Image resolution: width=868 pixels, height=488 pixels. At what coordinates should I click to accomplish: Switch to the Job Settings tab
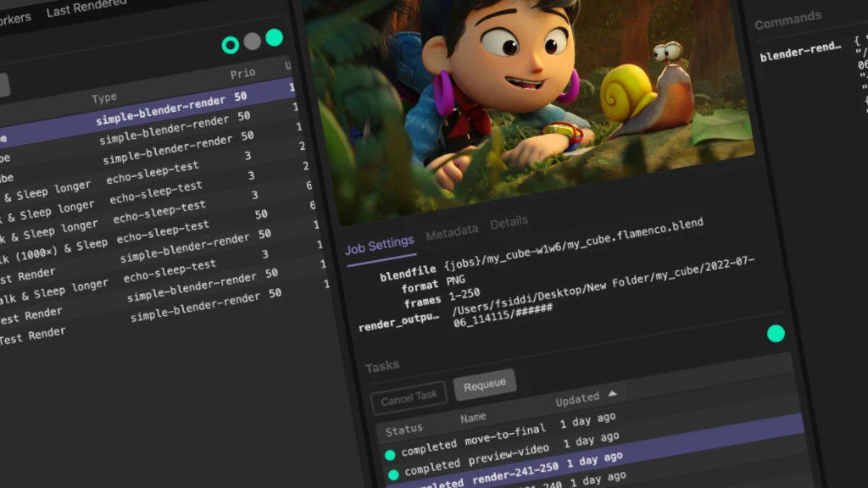pos(379,244)
